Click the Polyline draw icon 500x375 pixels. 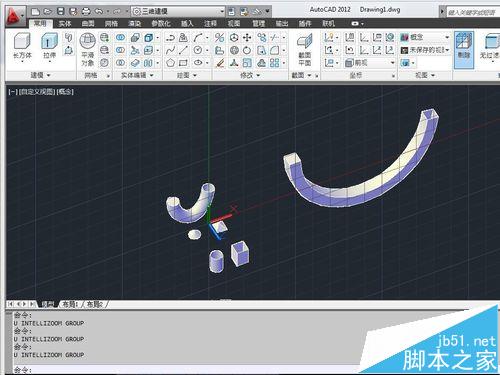(170, 38)
